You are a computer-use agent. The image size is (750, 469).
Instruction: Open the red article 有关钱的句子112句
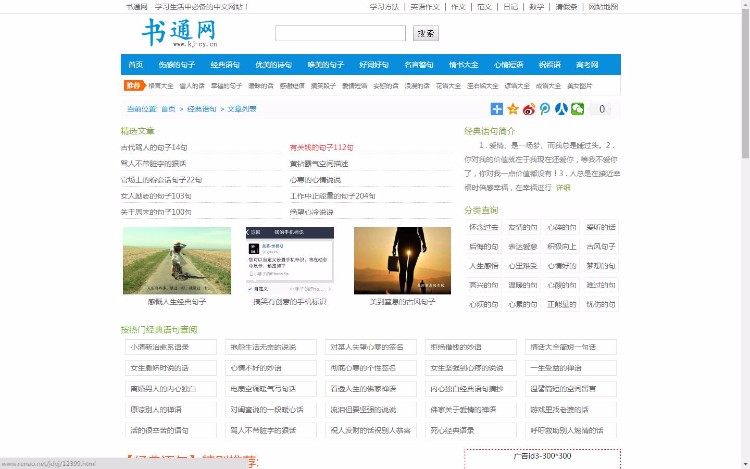pos(321,147)
